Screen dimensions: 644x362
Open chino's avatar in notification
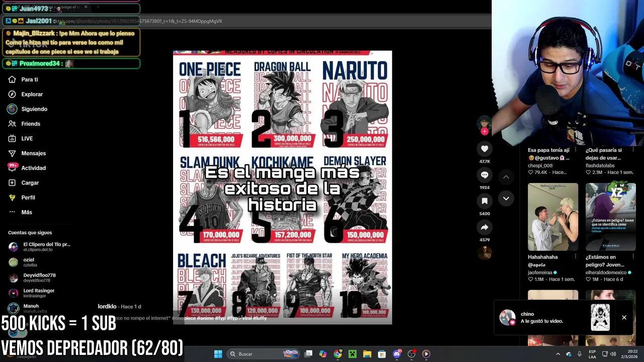point(507,317)
